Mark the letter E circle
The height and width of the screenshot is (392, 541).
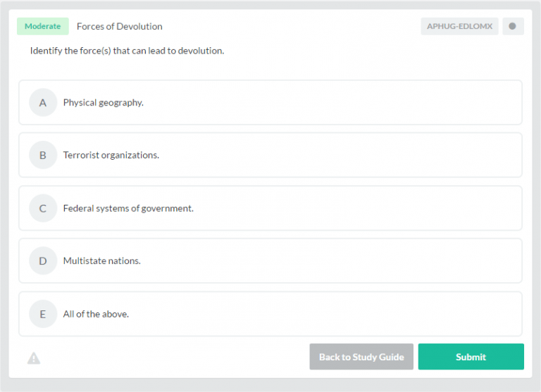pyautogui.click(x=43, y=314)
